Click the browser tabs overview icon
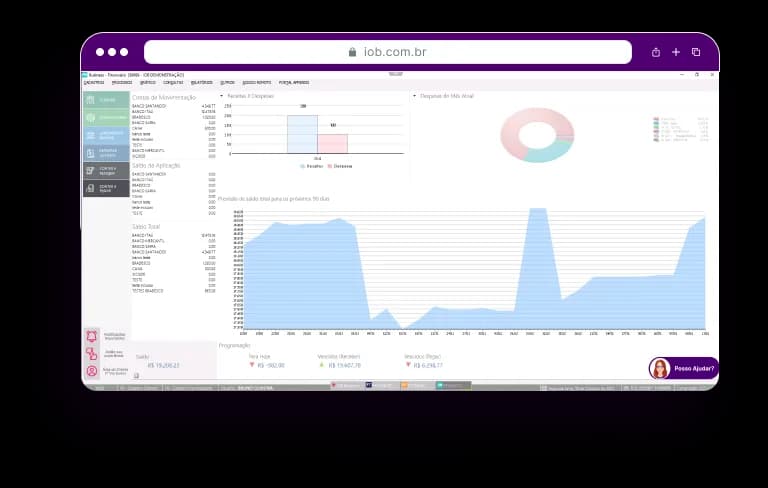This screenshot has width=768, height=488. 696,52
